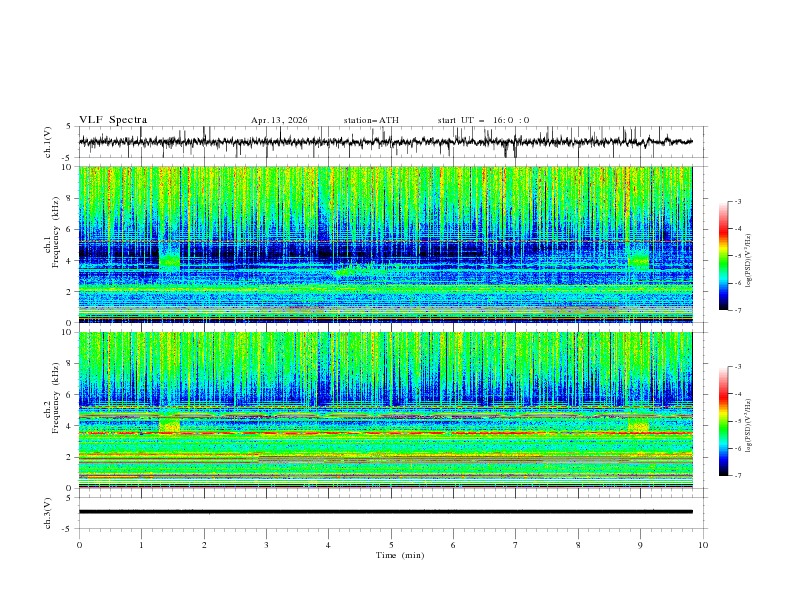Screen dimensions: 792x612
Task: Click the ch.2 log(PSD)(V²/Hz) colorbar label
Action: pos(748,426)
